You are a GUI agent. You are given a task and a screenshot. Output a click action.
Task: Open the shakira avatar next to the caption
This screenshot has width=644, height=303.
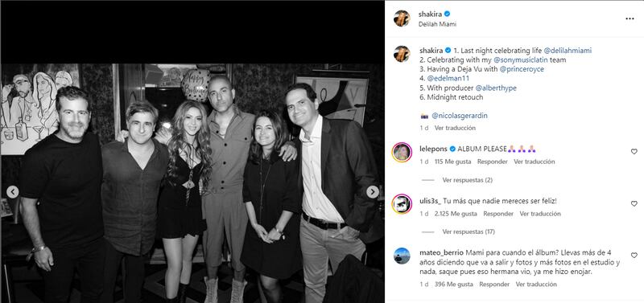402,54
